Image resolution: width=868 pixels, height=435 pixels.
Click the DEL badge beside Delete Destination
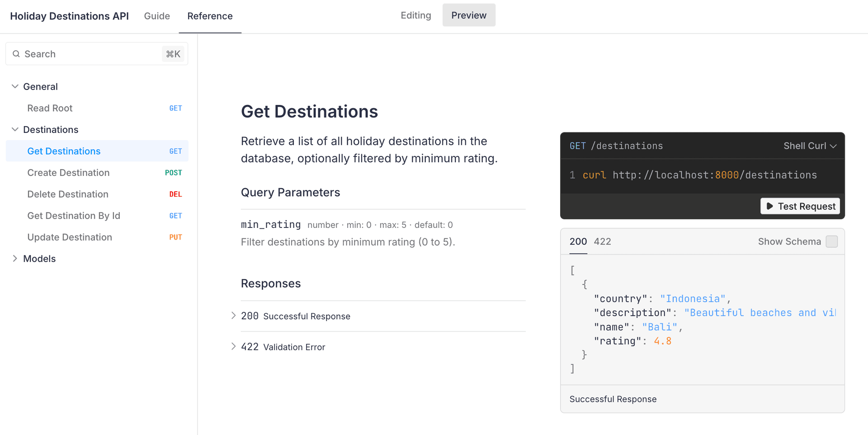[175, 194]
